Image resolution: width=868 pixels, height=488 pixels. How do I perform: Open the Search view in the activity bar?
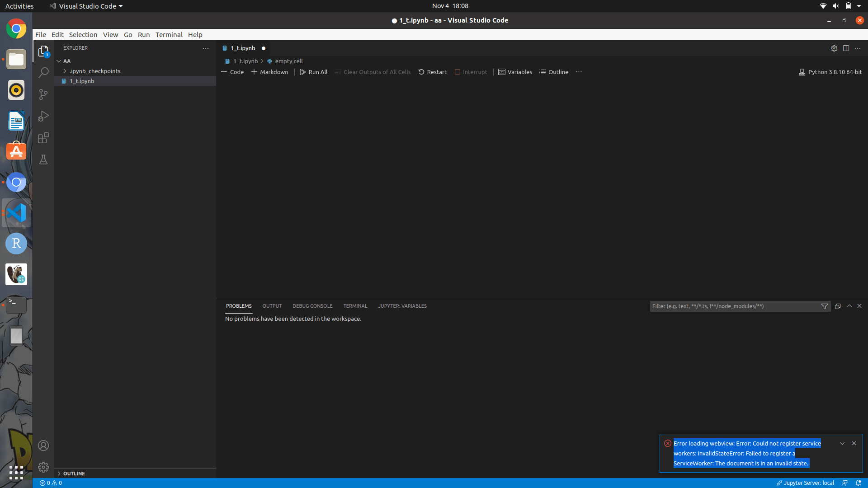(43, 72)
